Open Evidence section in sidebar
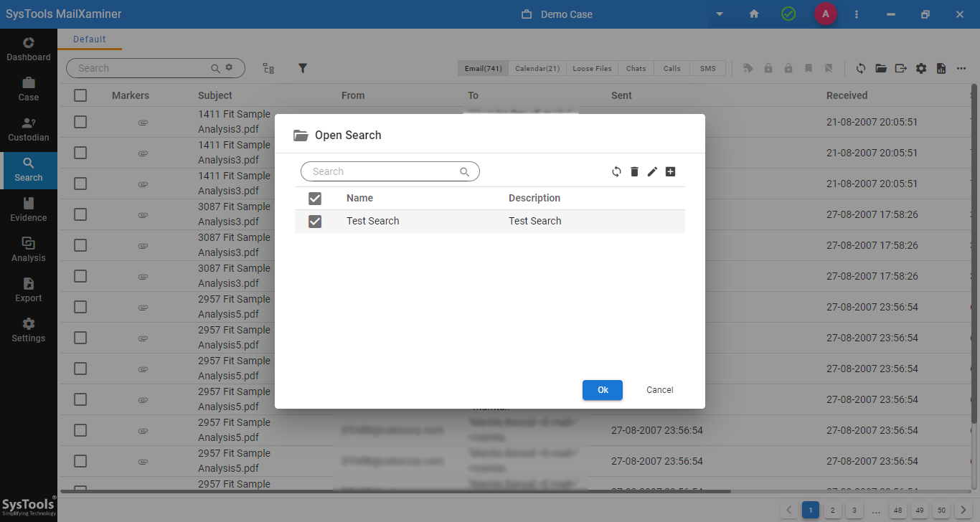Screen dimensions: 980x522 (x=29, y=210)
